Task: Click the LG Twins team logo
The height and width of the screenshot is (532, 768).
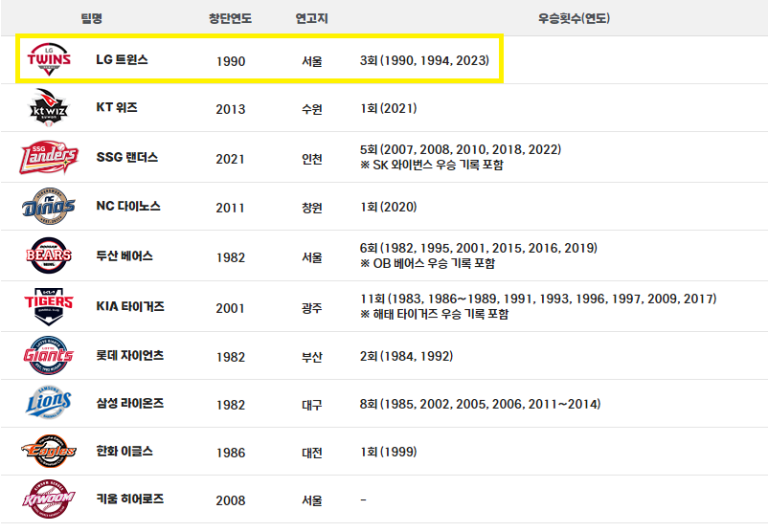Action: click(49, 59)
